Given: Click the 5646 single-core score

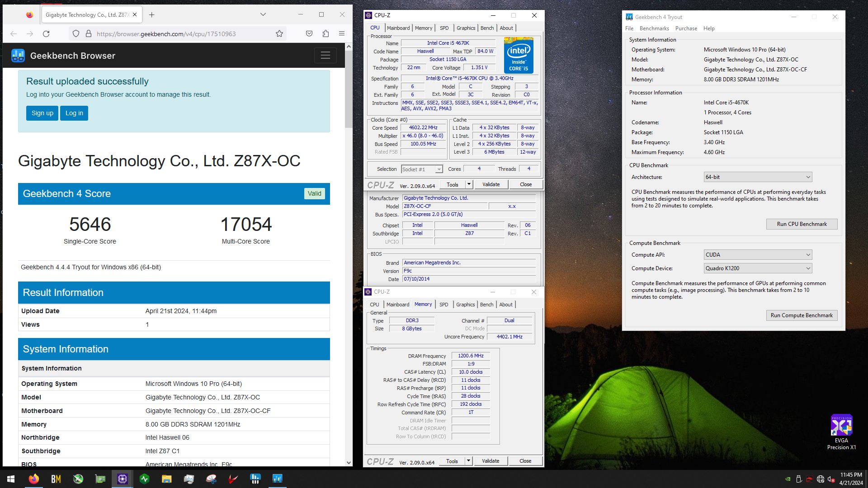Looking at the screenshot, I should pos(90,224).
